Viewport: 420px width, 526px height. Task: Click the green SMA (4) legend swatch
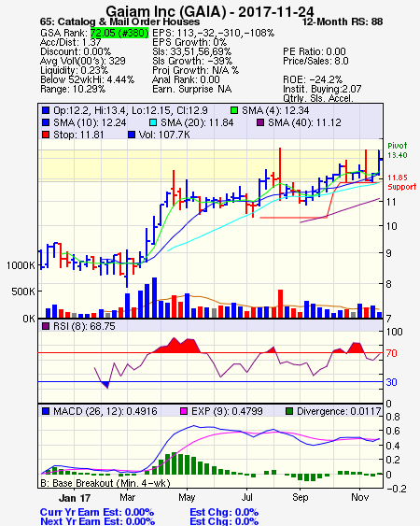pos(234,110)
